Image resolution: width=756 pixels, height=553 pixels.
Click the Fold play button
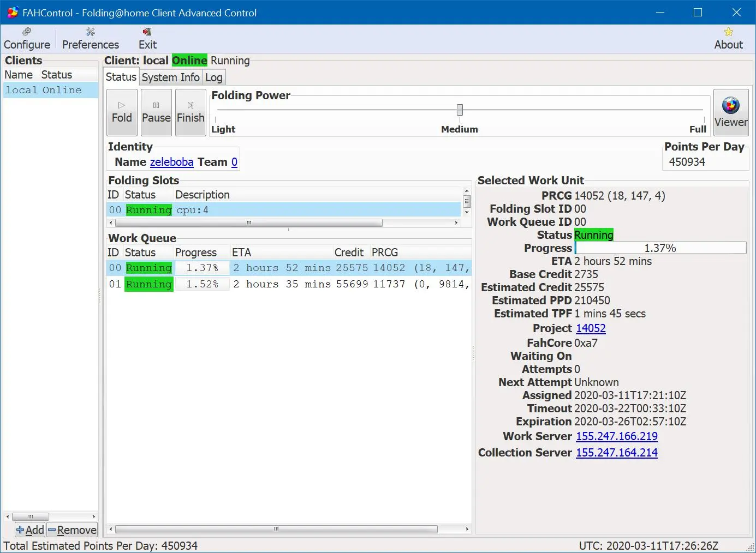click(x=122, y=112)
